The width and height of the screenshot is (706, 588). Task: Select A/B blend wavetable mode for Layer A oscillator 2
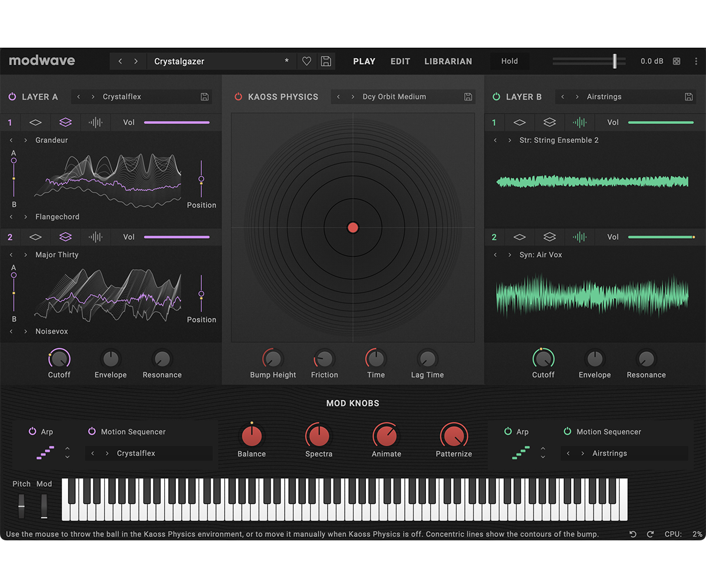tap(65, 237)
